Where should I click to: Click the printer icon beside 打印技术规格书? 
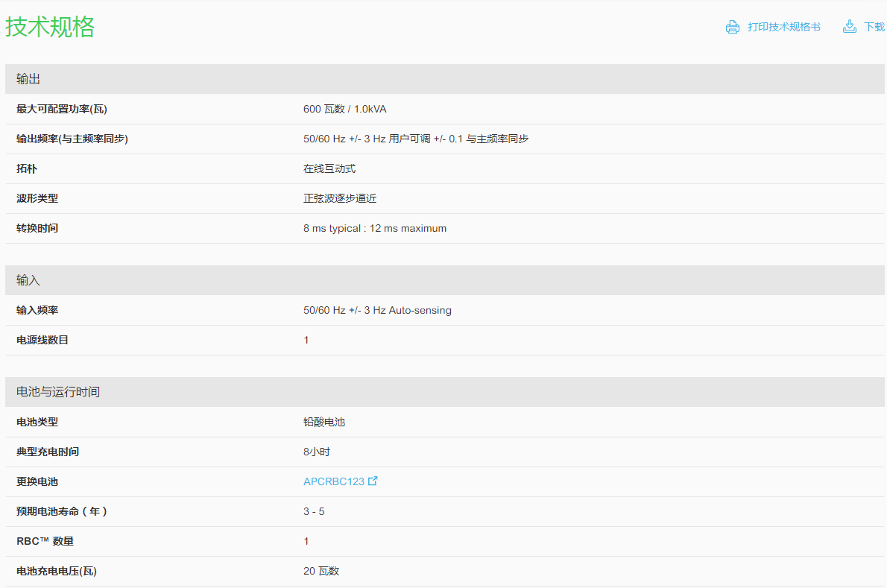[x=732, y=27]
